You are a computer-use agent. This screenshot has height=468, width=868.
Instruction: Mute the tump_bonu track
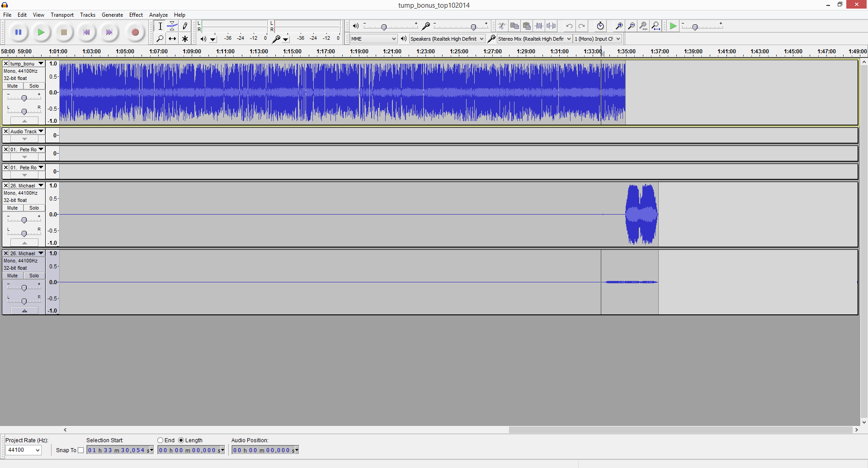12,86
